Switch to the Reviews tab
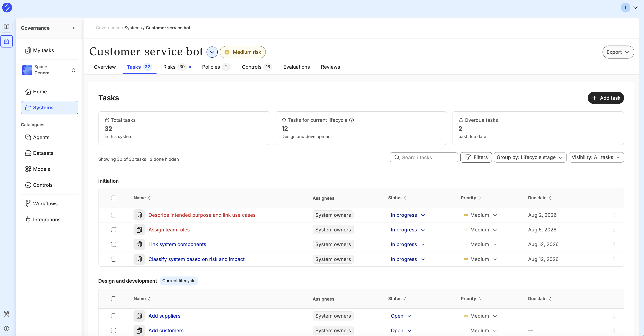This screenshot has width=644, height=336. [330, 67]
